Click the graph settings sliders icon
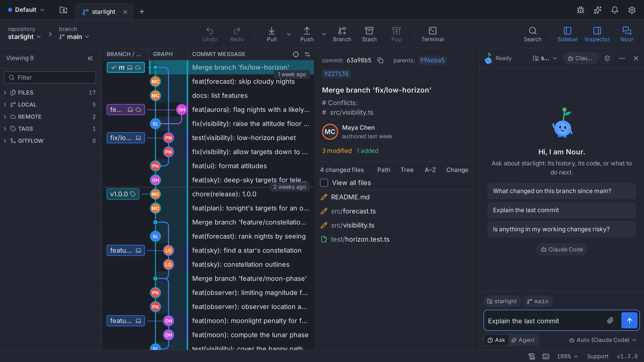 (307, 54)
